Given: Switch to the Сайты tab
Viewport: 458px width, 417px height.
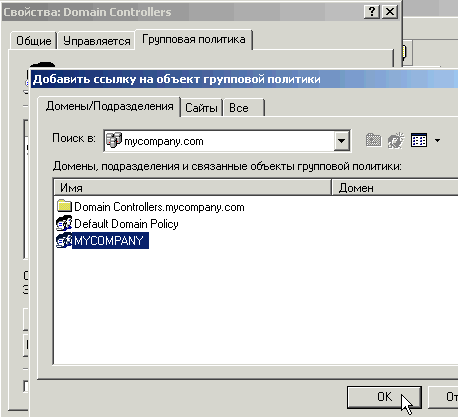Looking at the screenshot, I should (201, 108).
